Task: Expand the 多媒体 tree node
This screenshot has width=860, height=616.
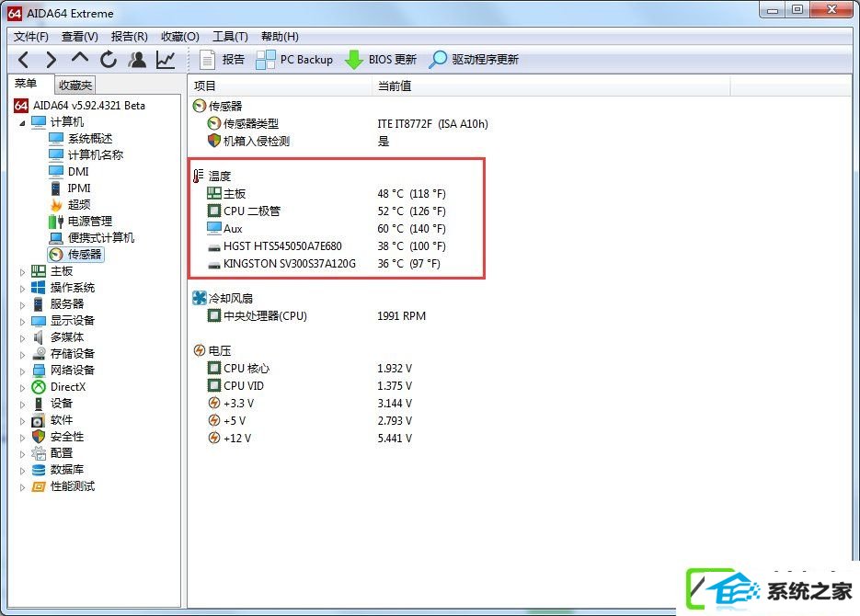Action: pos(22,338)
